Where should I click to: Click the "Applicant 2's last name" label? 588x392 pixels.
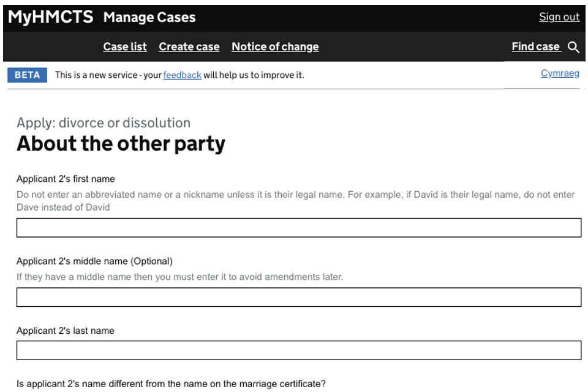point(65,331)
